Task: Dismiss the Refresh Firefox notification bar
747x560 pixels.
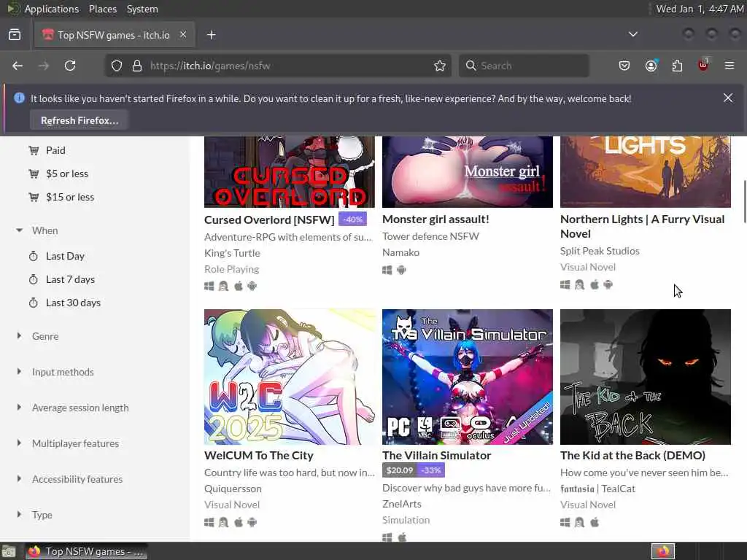Action: coord(728,98)
